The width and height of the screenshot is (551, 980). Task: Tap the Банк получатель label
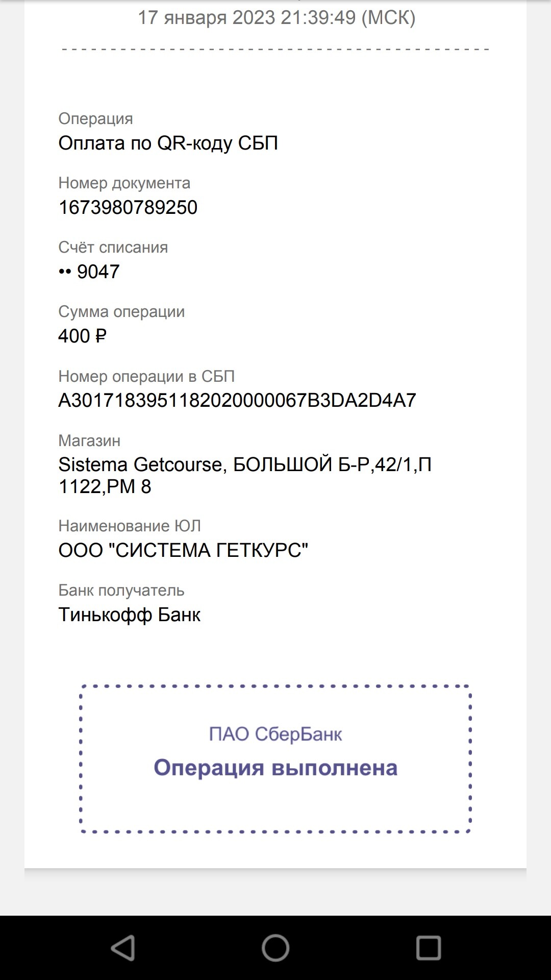(121, 590)
